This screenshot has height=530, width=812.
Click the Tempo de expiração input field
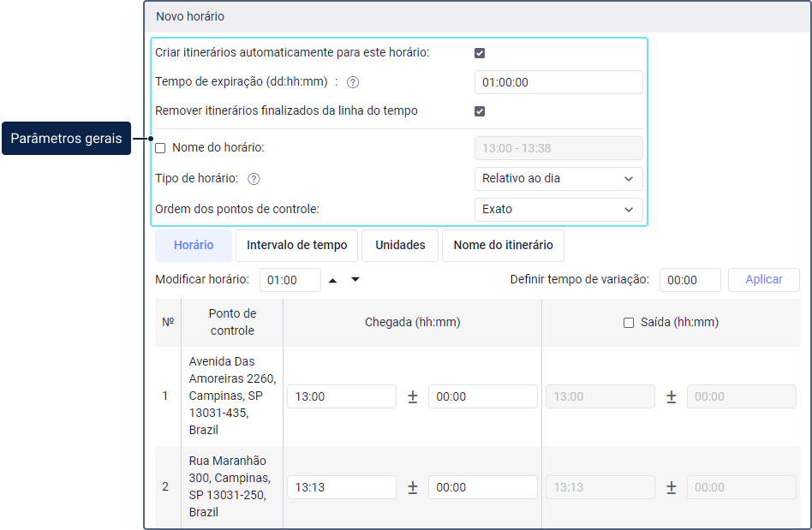tap(558, 82)
